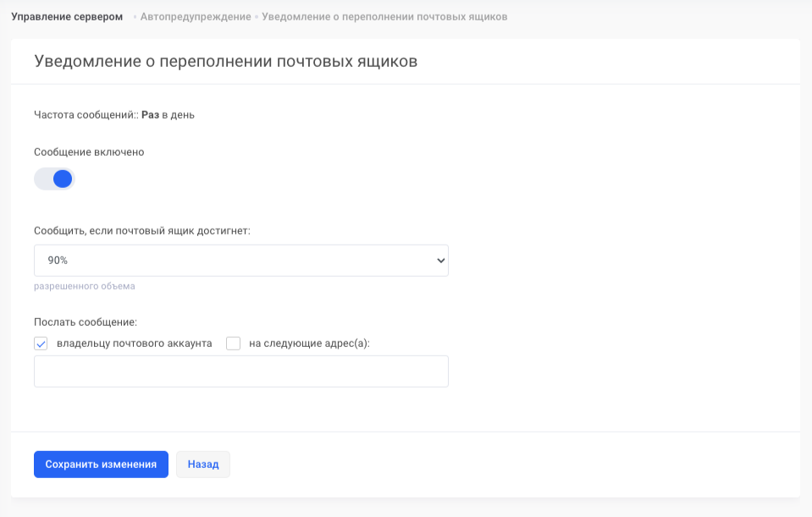The width and height of the screenshot is (812, 517).
Task: Open the 90% mailbox threshold dropdown
Action: coord(240,261)
